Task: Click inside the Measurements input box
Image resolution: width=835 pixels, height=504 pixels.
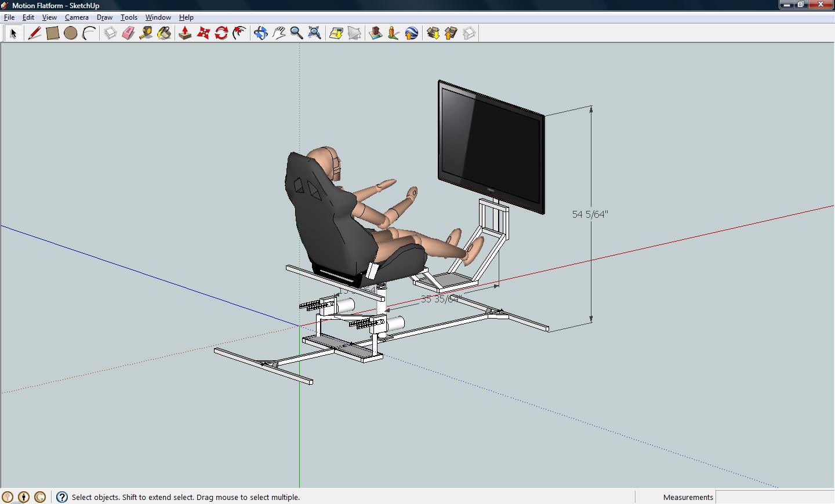Action: point(774,497)
